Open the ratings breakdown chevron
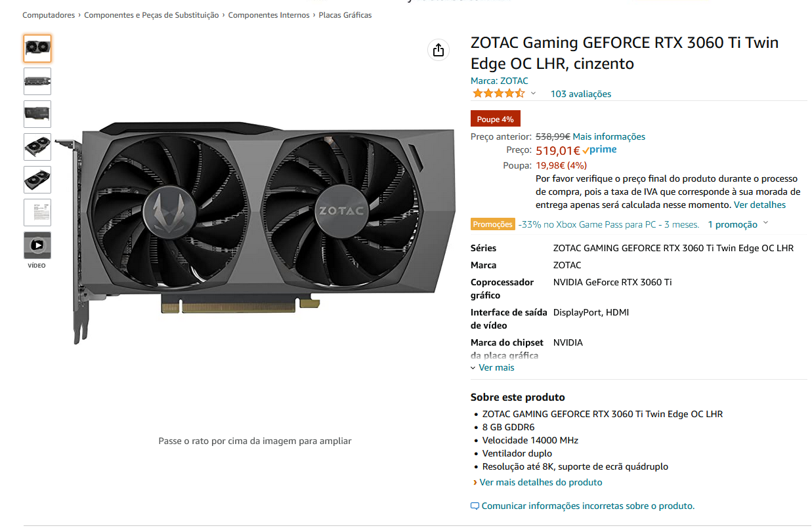812x528 pixels. point(533,93)
